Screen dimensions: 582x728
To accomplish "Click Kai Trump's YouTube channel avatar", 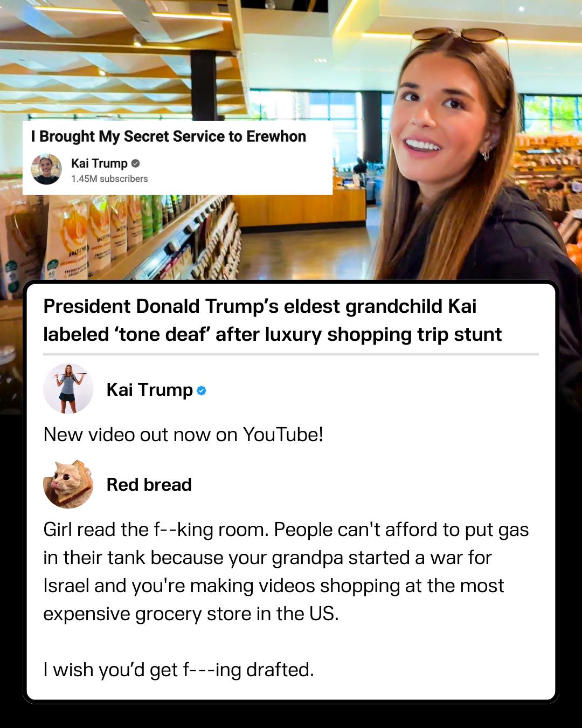I will 46,169.
